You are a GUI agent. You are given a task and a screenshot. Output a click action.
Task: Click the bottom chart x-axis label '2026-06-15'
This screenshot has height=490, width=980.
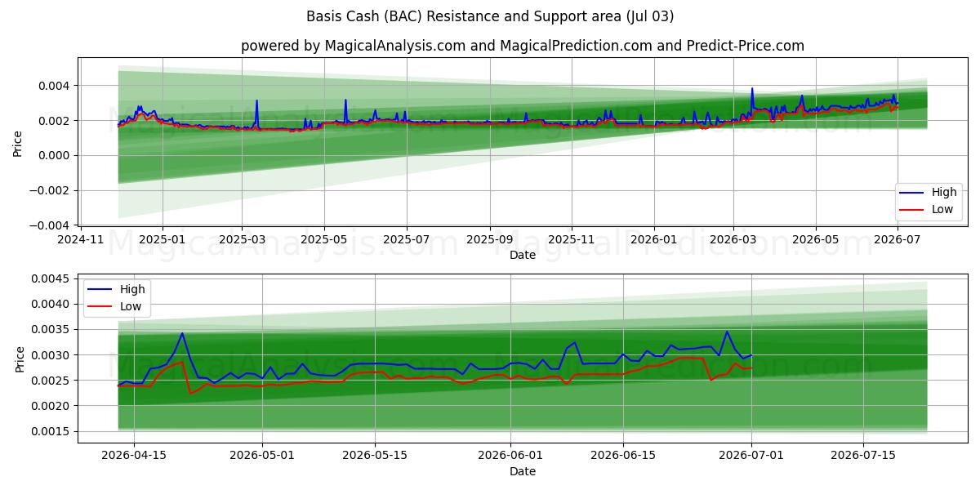coord(623,457)
